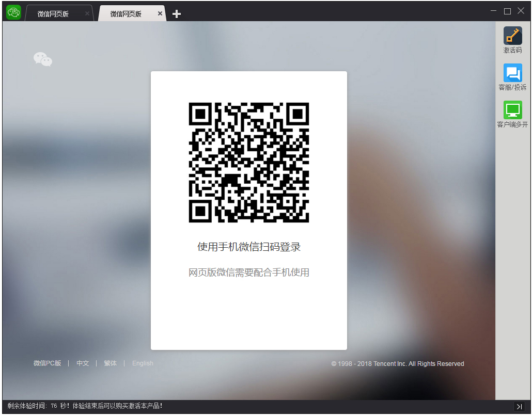This screenshot has height=416, width=532.
Task: Collapse the right sidebar using the bottom-right arrow
Action: [x=520, y=407]
